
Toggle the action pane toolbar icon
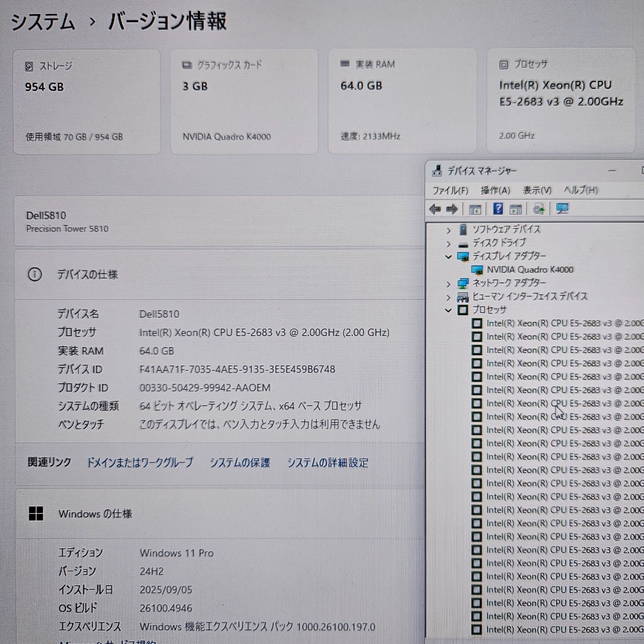pyautogui.click(x=516, y=209)
